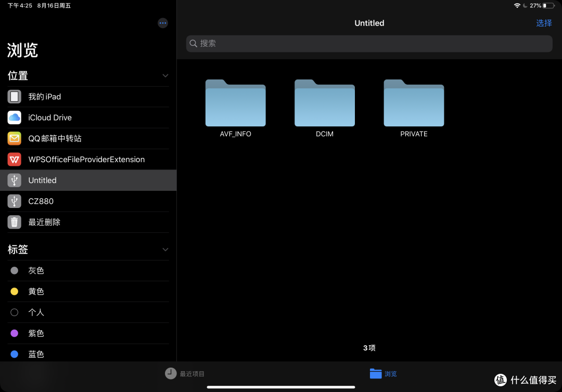562x392 pixels.
Task: Check the battery status indicator
Action: coord(549,6)
